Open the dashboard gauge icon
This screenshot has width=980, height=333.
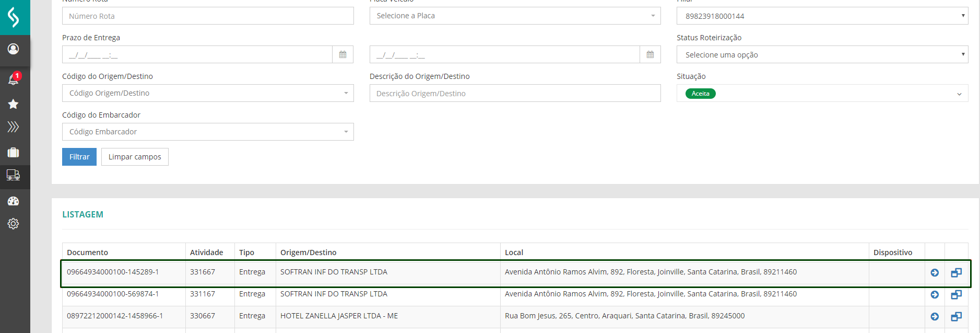coord(14,201)
